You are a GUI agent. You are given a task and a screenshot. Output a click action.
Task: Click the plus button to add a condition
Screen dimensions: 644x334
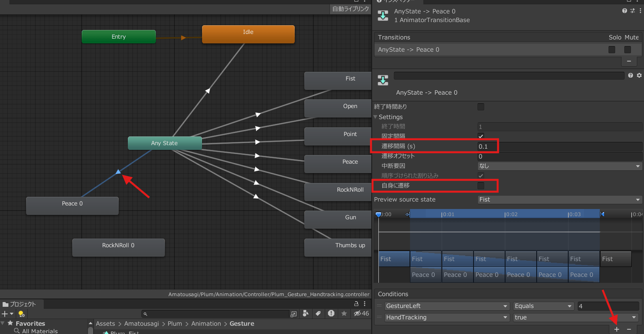coord(617,329)
